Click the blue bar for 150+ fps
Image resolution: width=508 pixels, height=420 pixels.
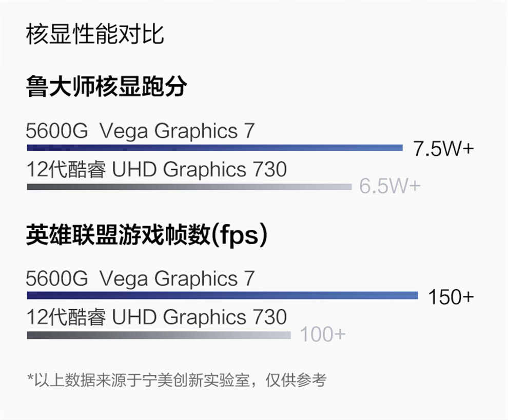tap(222, 296)
